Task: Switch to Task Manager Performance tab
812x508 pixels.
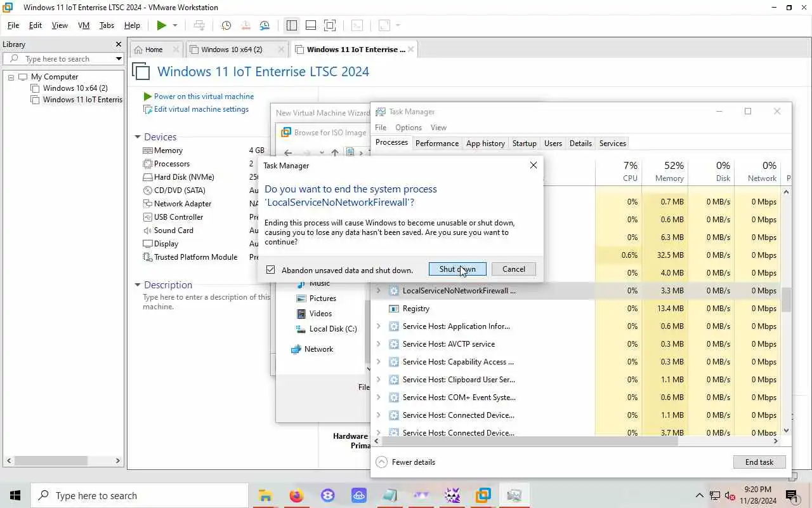Action: click(437, 144)
